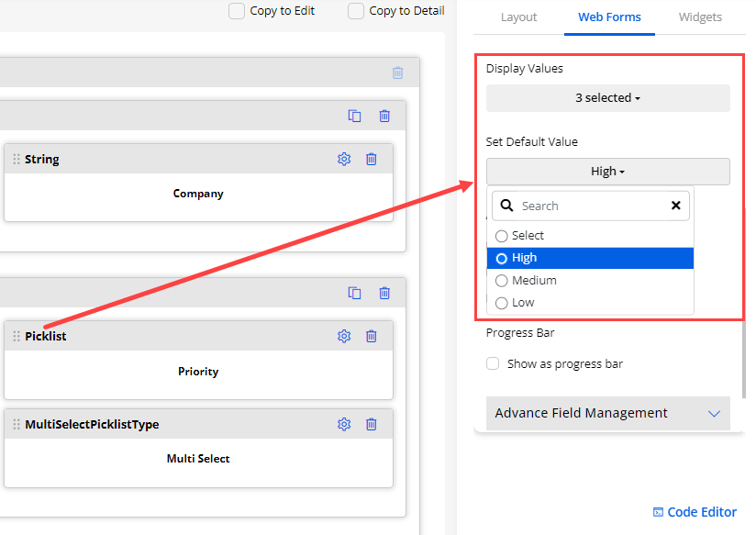The image size is (756, 535).
Task: Open the Code Editor link
Action: 695,512
